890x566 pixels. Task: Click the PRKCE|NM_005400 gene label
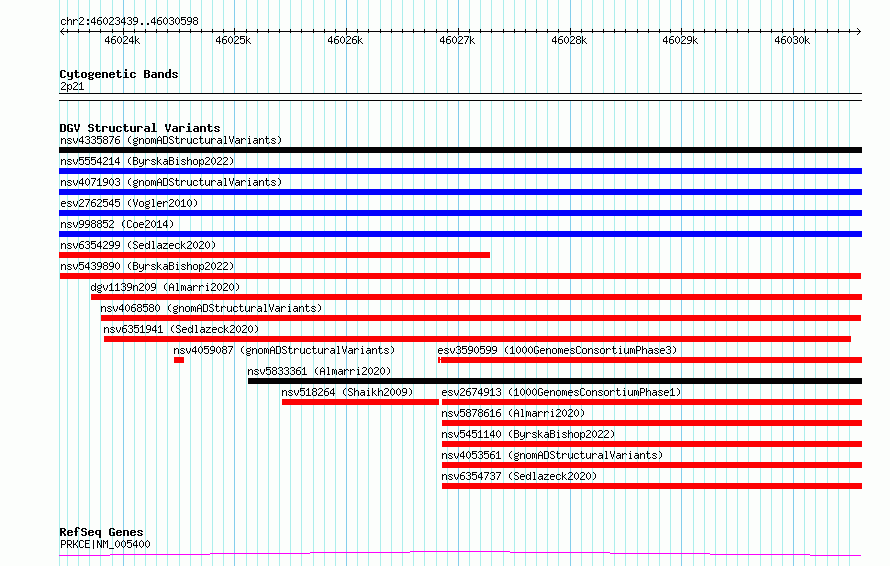[105, 544]
